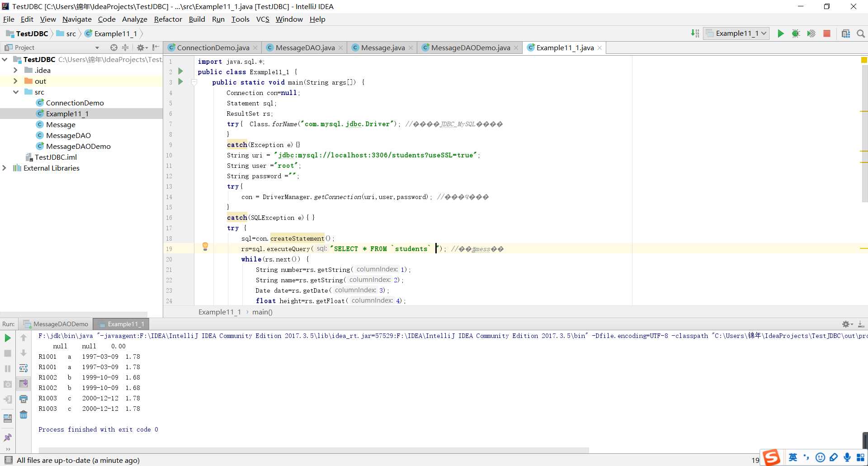Open the VCS menu
The image size is (868, 466).
(263, 19)
